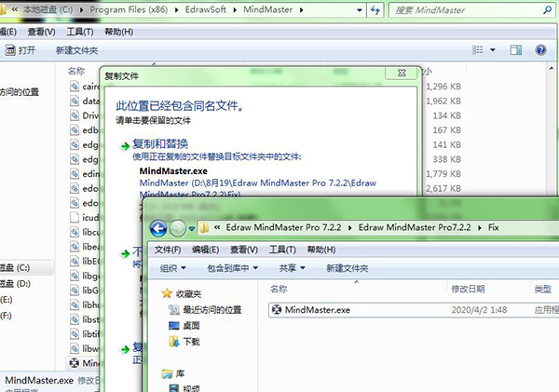This screenshot has height=392, width=559.
Task: Open the view options dropdown arrow
Action: pyautogui.click(x=493, y=50)
